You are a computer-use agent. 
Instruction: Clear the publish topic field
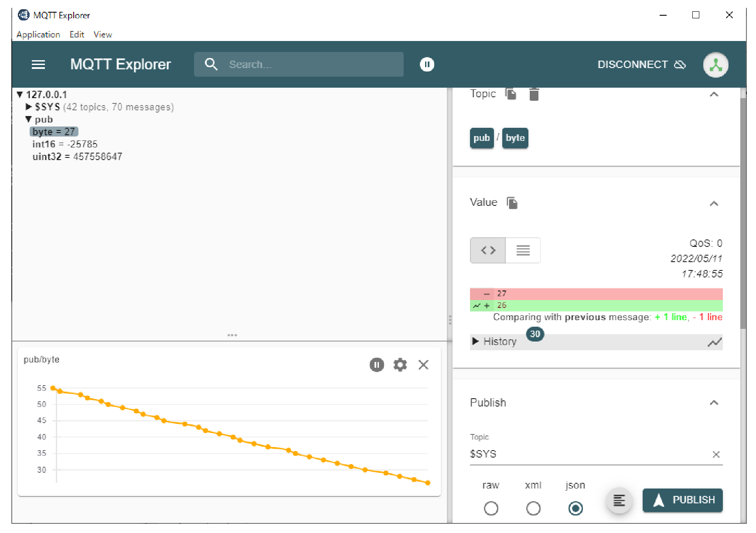coord(716,454)
